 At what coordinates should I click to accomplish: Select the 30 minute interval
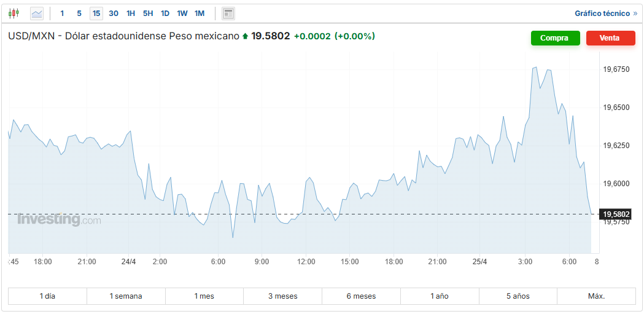(x=114, y=14)
